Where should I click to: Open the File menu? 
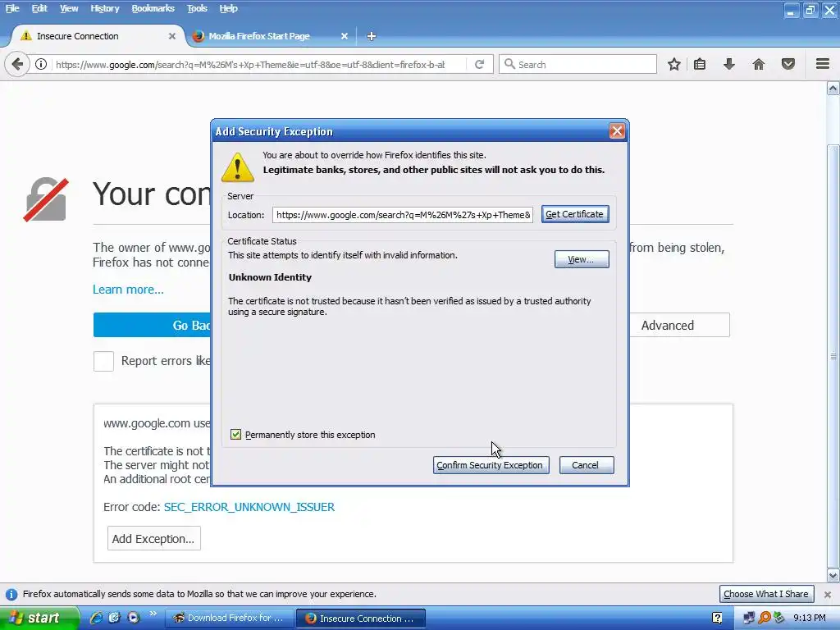(12, 8)
